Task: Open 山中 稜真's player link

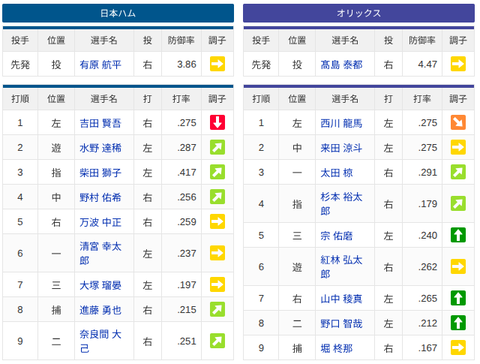Action: (341, 299)
